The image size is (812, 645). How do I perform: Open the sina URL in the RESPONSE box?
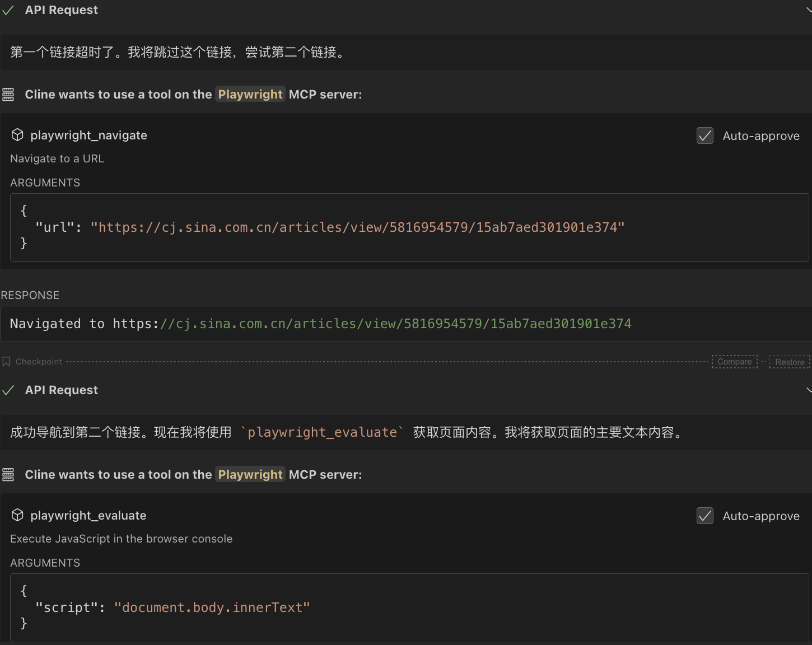point(372,324)
